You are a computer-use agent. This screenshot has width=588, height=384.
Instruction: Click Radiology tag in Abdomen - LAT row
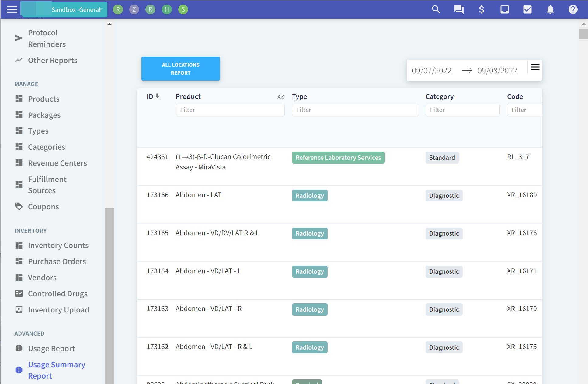[x=310, y=196]
